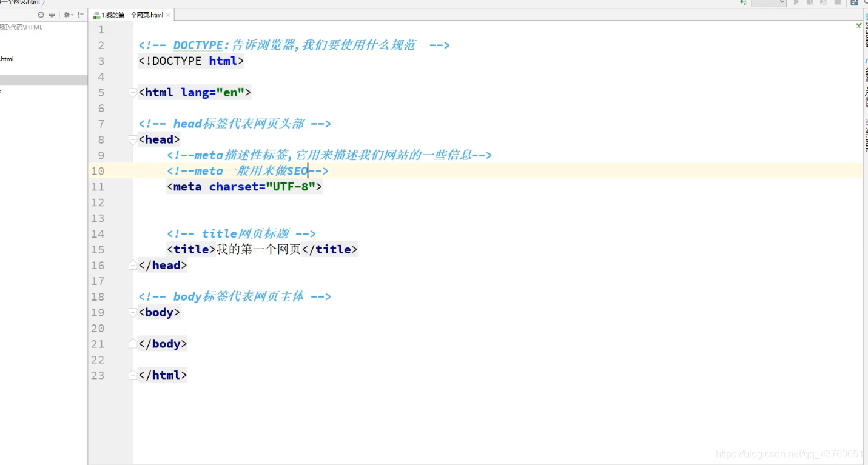
Task: Build the project with the green arrow icon
Action: pyautogui.click(x=744, y=2)
